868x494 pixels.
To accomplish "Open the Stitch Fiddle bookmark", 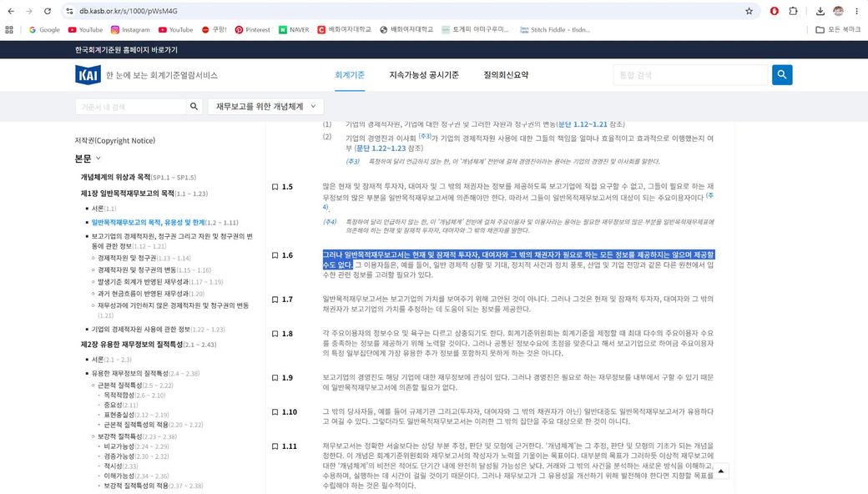I will pyautogui.click(x=555, y=30).
